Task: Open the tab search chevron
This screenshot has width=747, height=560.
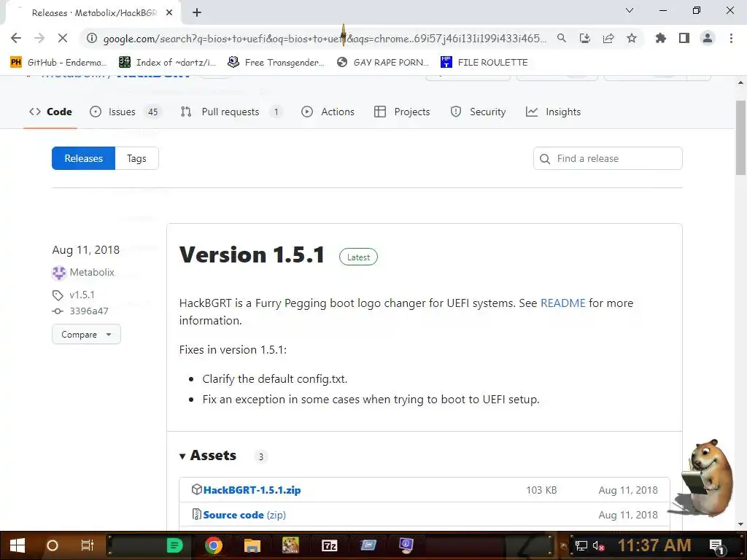Action: [630, 10]
